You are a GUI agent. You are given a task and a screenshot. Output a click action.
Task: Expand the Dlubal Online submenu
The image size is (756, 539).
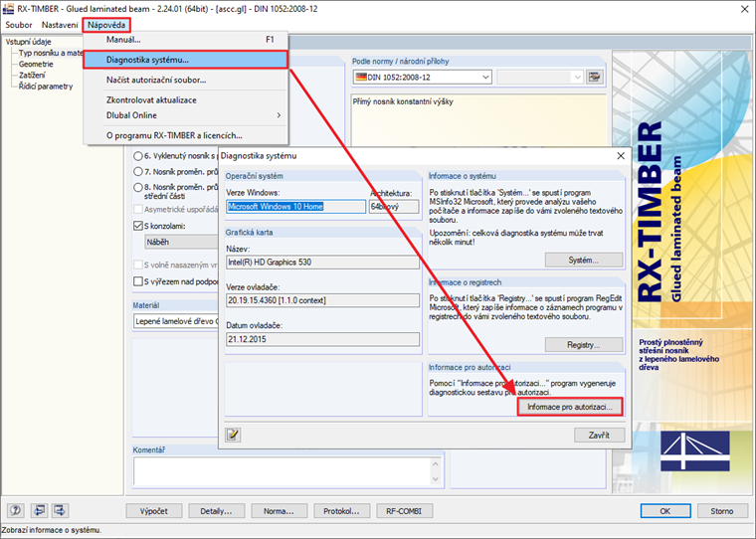(186, 115)
